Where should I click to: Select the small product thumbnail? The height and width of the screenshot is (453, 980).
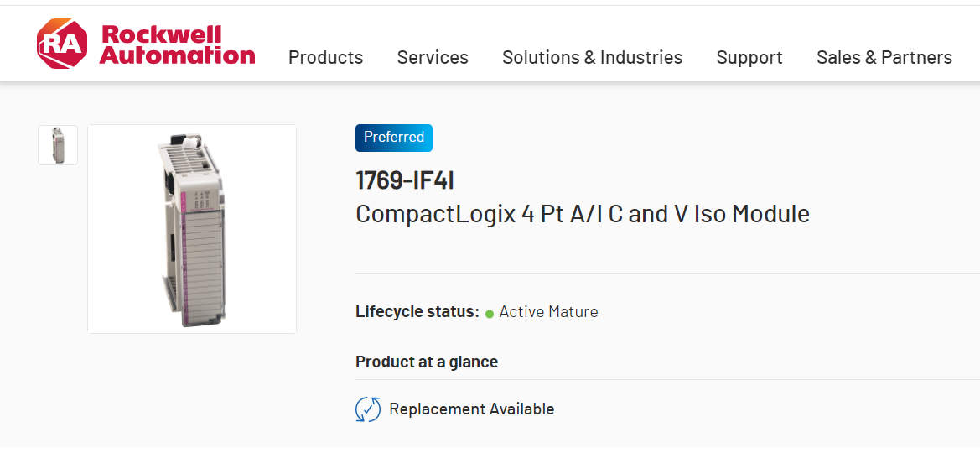58,145
